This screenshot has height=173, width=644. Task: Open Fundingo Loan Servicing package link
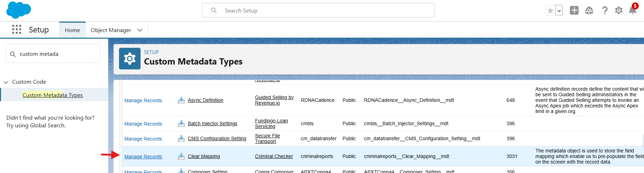click(271, 123)
